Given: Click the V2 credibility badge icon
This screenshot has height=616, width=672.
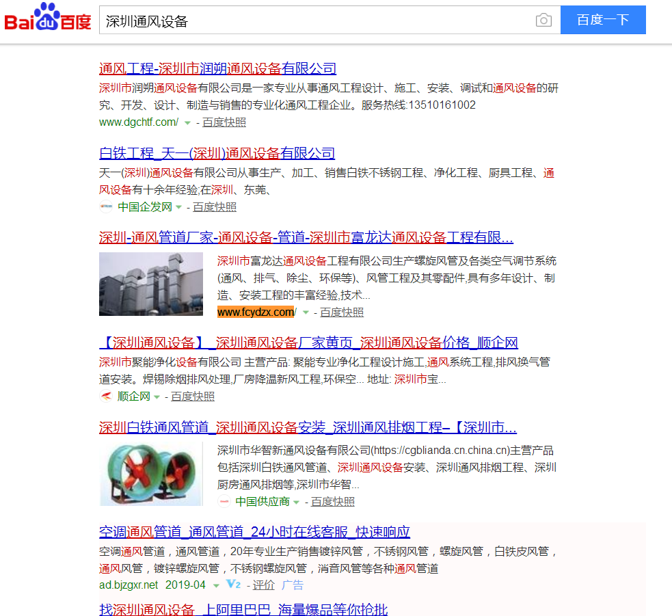Looking at the screenshot, I should [233, 585].
